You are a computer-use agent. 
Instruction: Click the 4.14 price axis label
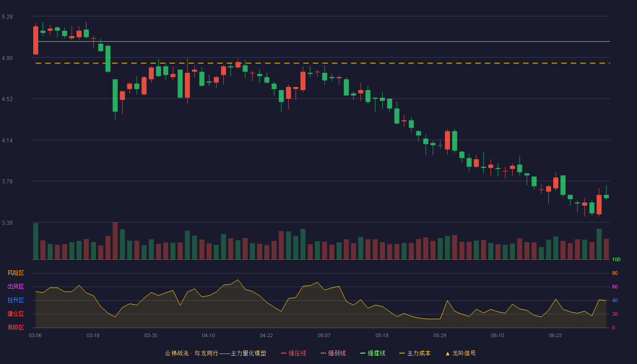(x=7, y=141)
